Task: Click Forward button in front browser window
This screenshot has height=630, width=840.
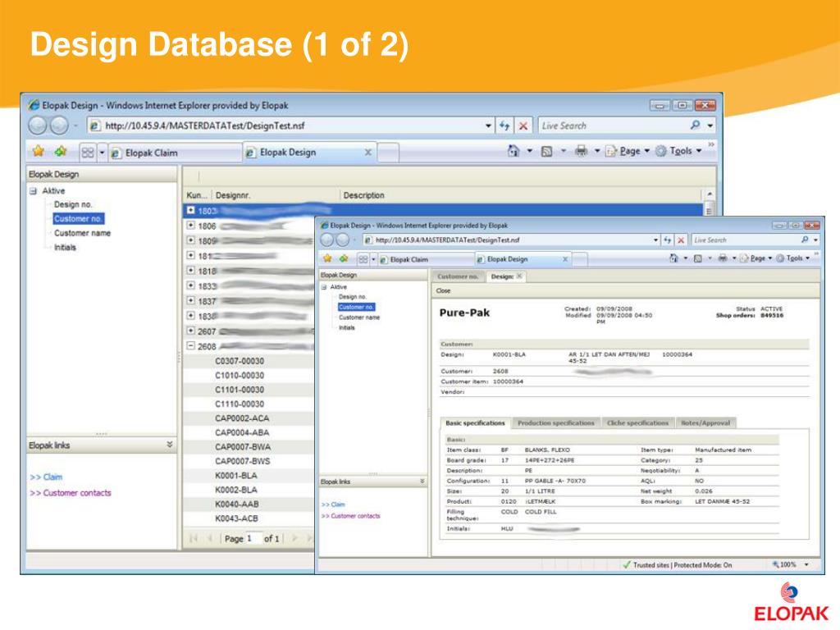Action: pyautogui.click(x=342, y=240)
